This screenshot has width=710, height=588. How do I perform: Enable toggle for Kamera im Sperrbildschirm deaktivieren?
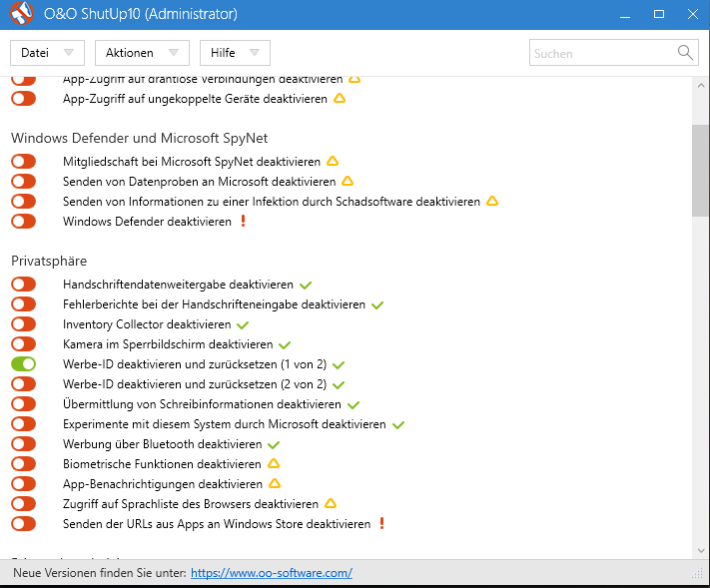point(23,344)
